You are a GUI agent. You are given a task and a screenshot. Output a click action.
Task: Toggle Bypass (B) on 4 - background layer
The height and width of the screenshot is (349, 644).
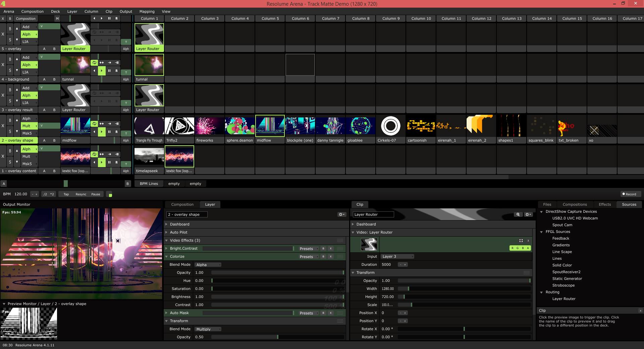[x=10, y=59]
